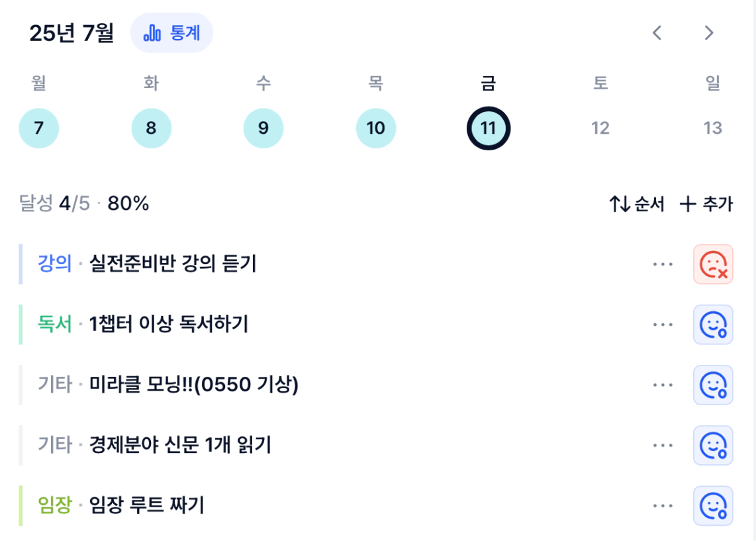
Task: Toggle smiley status for 1챕터 이상 독서하기
Action: coord(713,324)
